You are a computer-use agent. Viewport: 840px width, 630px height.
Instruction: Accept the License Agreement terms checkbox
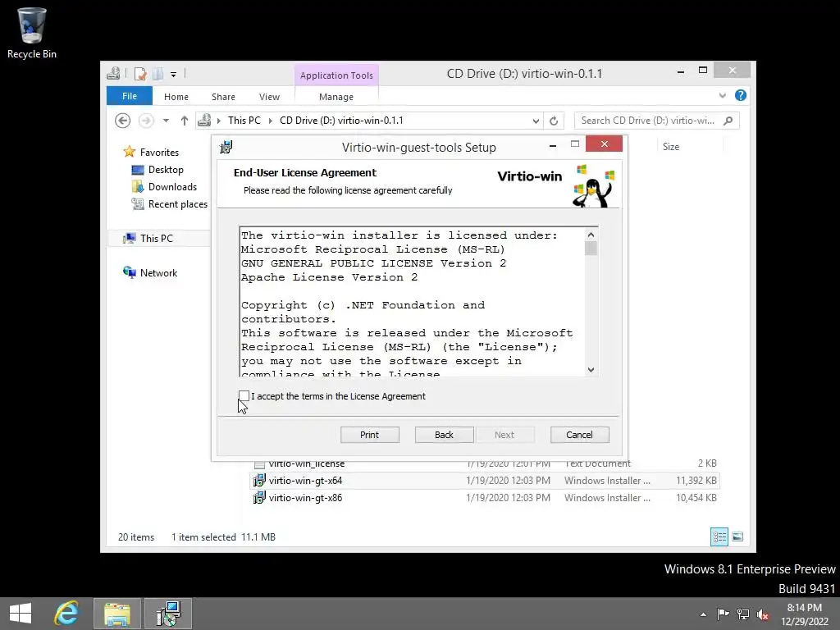coord(244,396)
